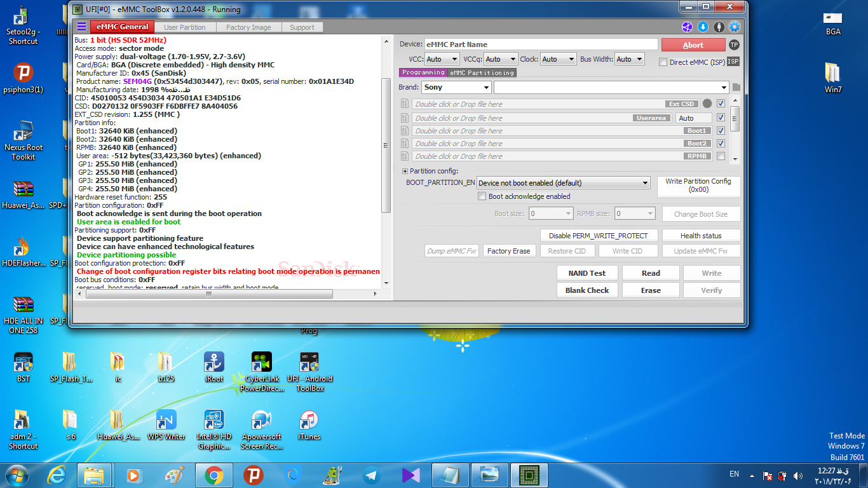Screen dimensions: 868x488
Task: Switch to the User Partition tab
Action: pos(184,27)
